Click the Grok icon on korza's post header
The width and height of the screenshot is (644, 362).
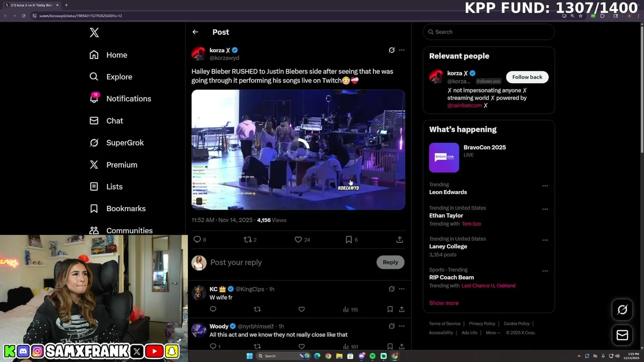391,50
